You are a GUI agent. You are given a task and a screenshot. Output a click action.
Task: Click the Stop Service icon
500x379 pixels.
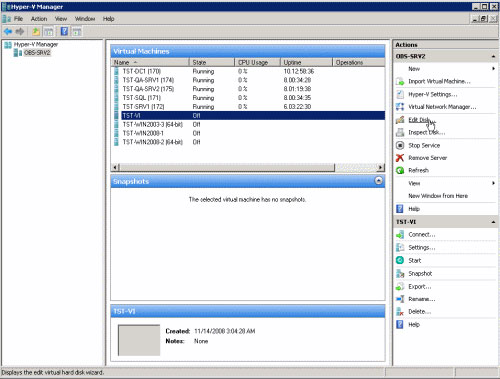pos(400,145)
